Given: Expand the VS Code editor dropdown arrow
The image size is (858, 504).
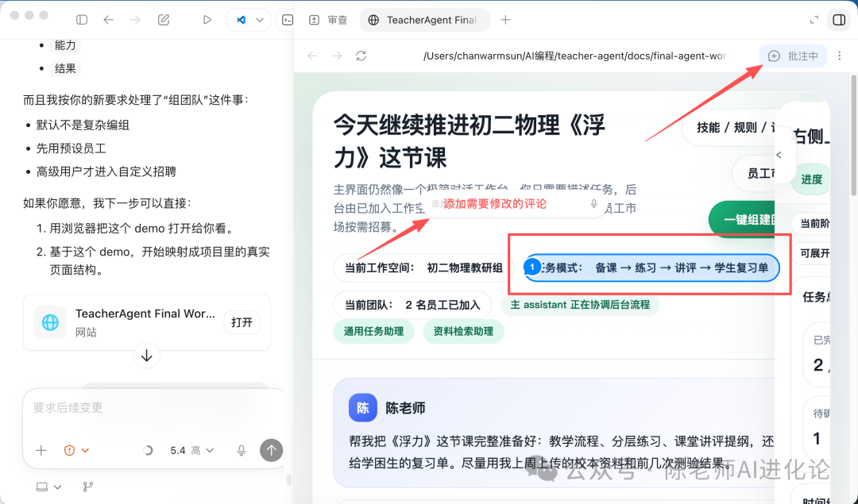Looking at the screenshot, I should [260, 20].
